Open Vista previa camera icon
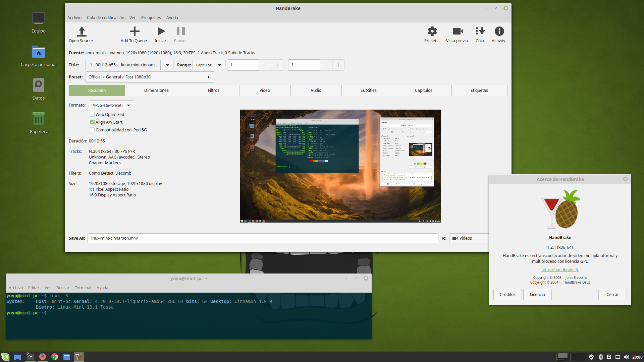Viewport: 644px width, 362px height. tap(458, 32)
